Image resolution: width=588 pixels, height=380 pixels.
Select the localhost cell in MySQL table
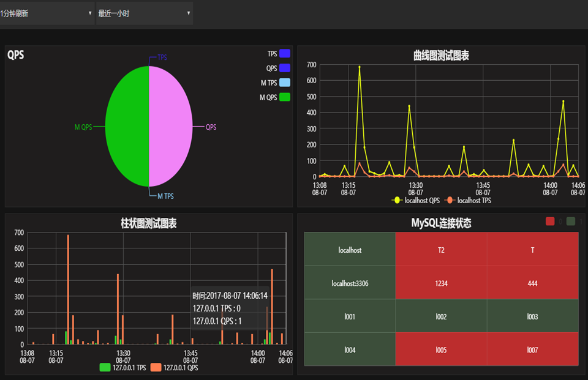click(350, 249)
